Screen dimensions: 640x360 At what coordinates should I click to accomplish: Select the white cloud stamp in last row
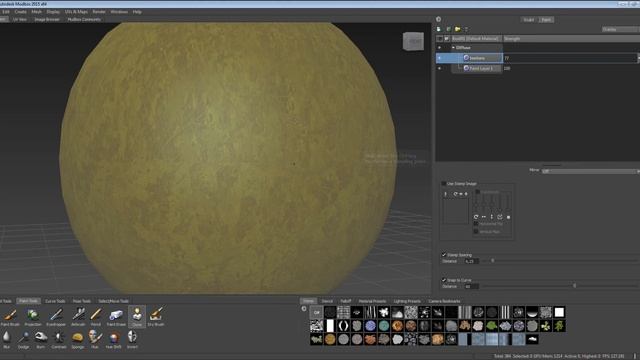pos(532,339)
